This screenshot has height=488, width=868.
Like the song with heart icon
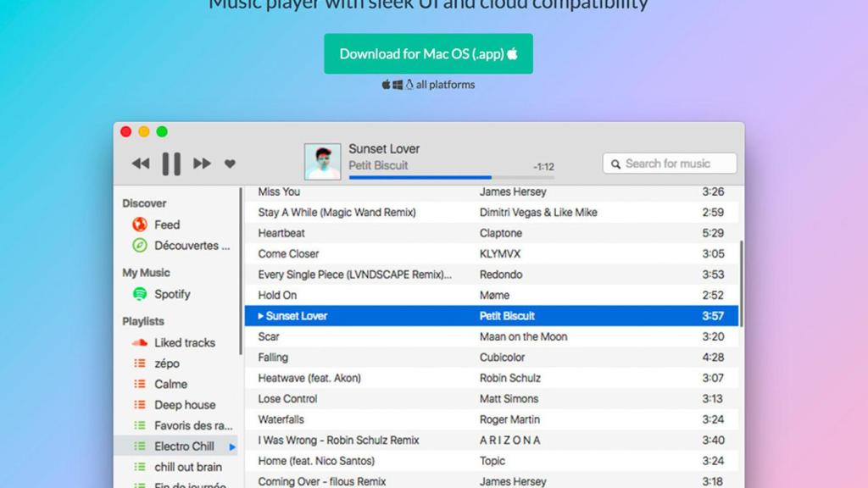230,164
